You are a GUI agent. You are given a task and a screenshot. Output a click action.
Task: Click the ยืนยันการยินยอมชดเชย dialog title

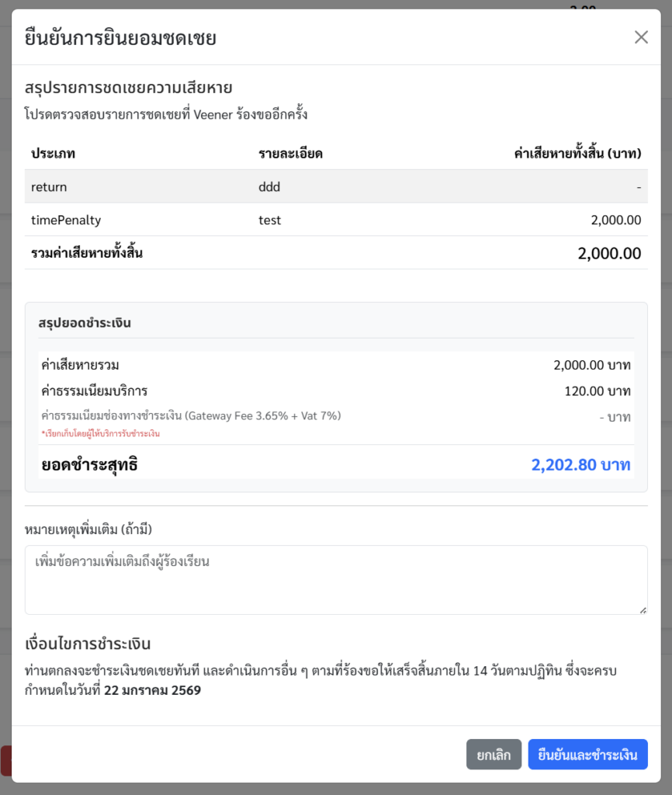120,37
